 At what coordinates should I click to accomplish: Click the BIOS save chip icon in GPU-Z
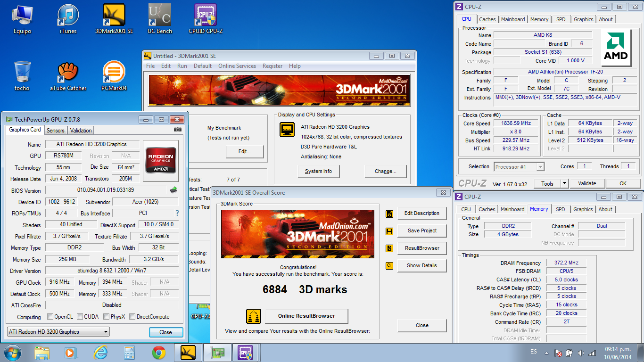(x=173, y=190)
